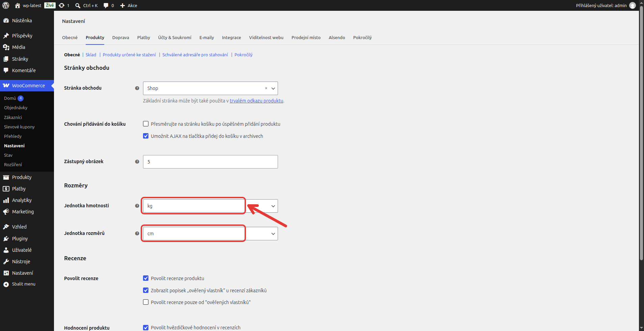Click the Zástupný obrázek input field

211,162
